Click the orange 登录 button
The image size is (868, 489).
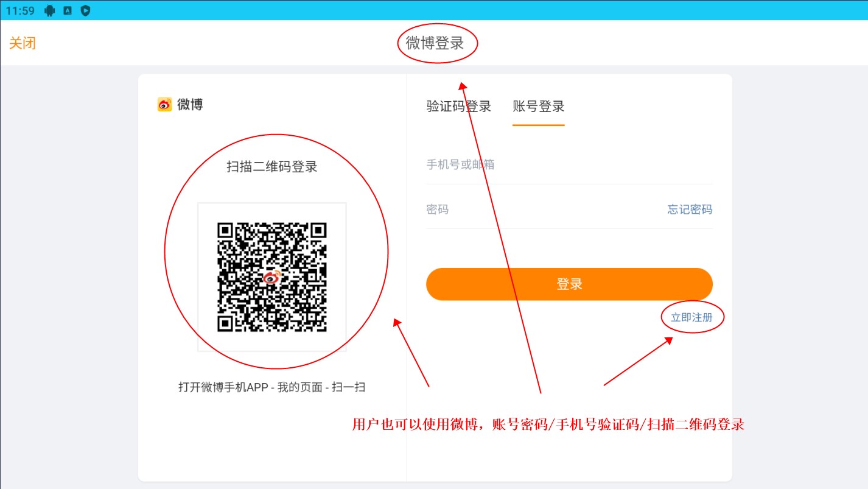pos(569,284)
